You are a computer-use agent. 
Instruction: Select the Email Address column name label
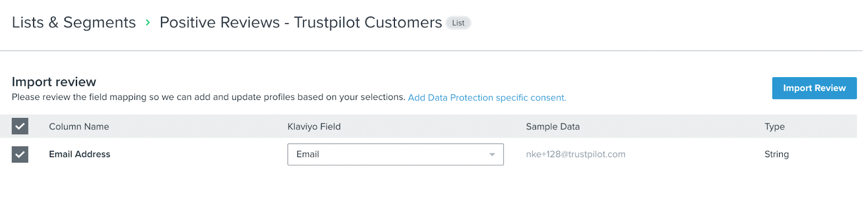coord(80,154)
